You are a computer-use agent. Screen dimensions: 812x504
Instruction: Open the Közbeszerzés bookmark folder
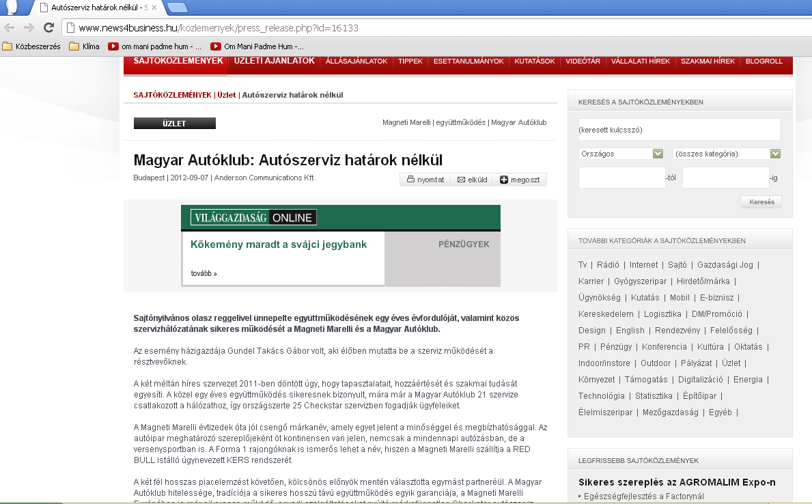31,46
